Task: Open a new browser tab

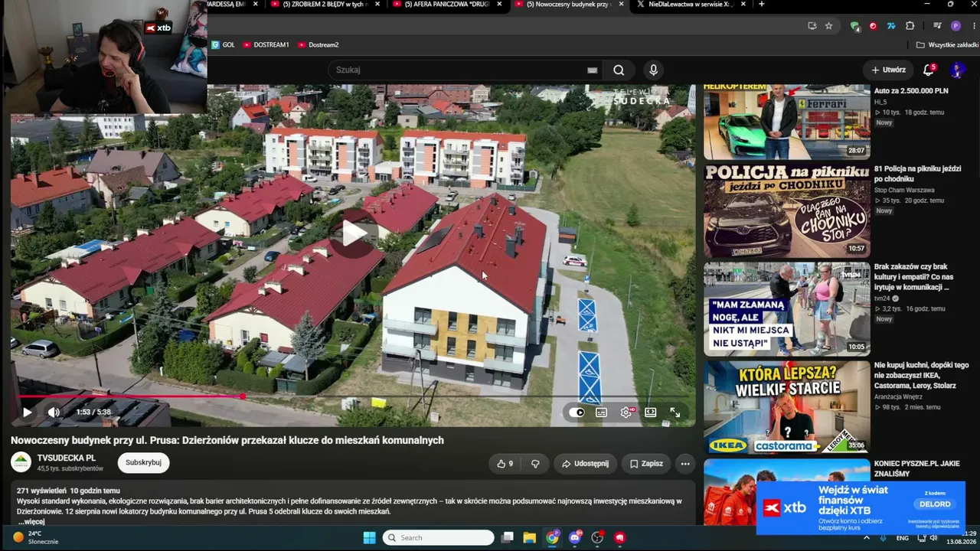Action: point(761,4)
